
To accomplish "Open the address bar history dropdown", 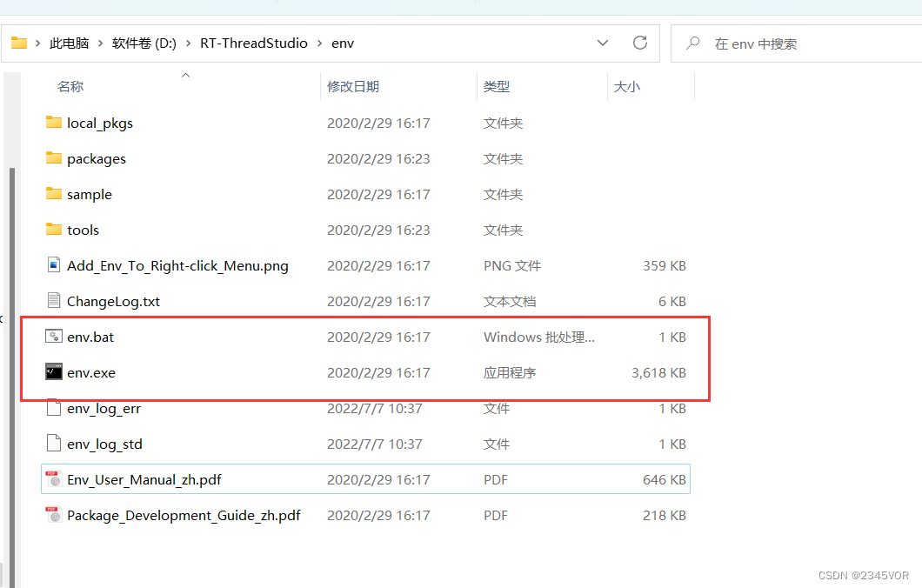I will (x=603, y=43).
